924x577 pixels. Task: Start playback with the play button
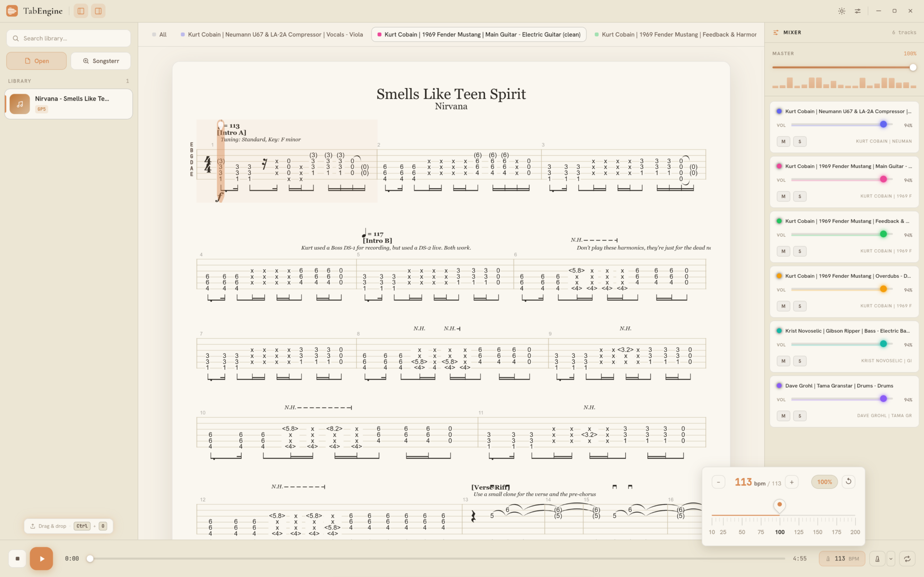[41, 558]
